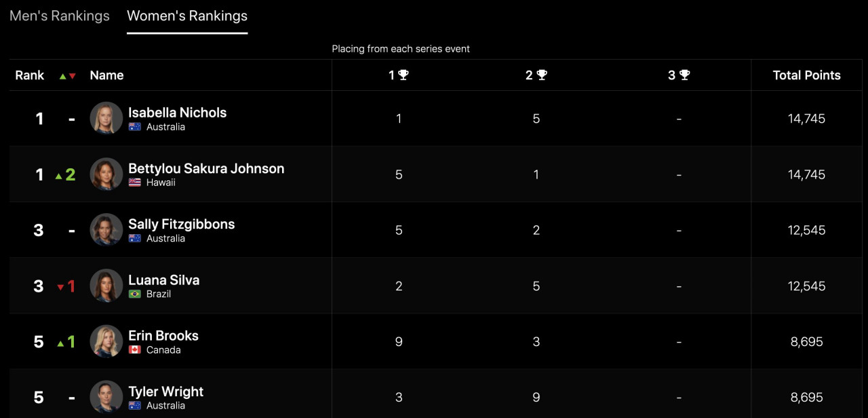Open Isabella Nichols' profile photo

(x=106, y=118)
